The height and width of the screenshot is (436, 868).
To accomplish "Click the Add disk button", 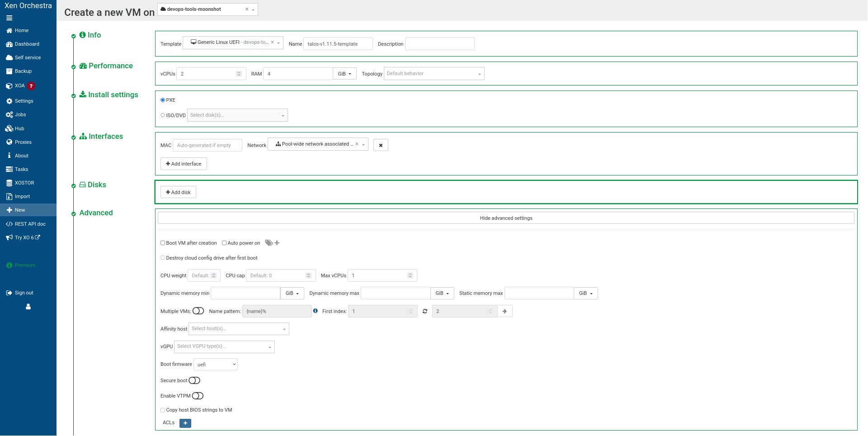I will tap(178, 192).
